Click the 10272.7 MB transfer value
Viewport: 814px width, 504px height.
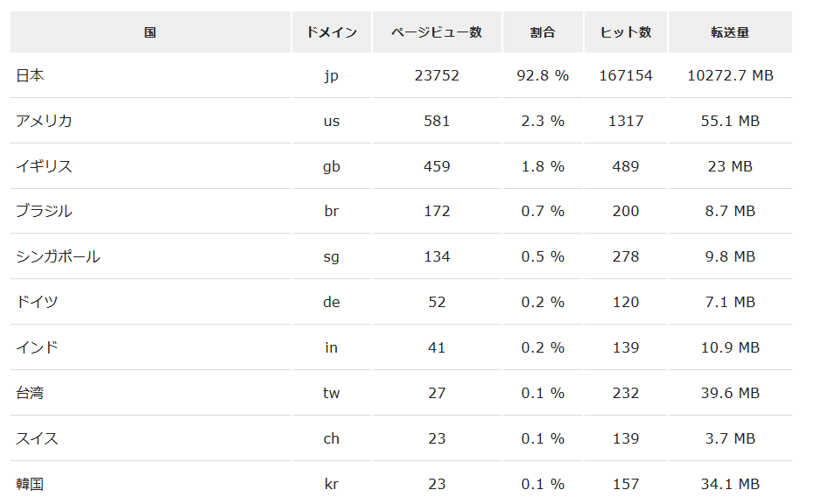[x=730, y=76]
